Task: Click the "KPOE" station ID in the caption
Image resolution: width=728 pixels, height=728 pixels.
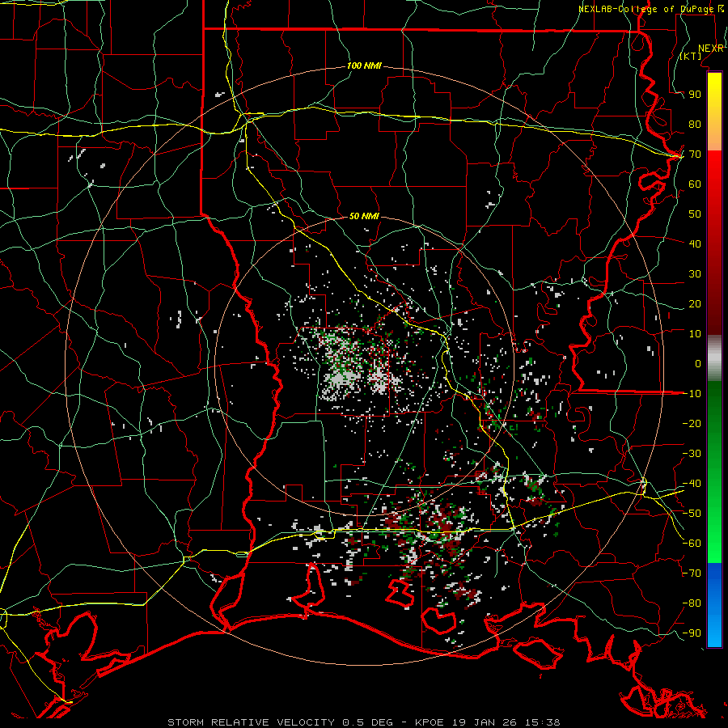Action: pos(430,722)
